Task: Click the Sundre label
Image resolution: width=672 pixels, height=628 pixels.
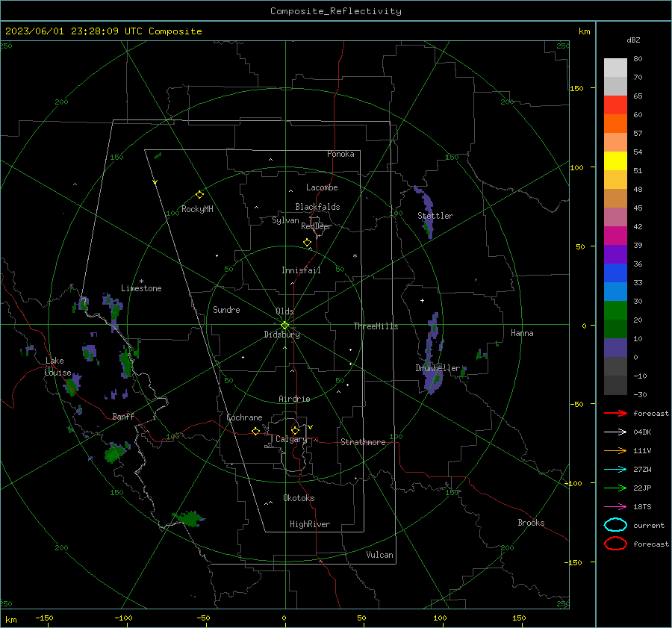Action: [x=226, y=309]
